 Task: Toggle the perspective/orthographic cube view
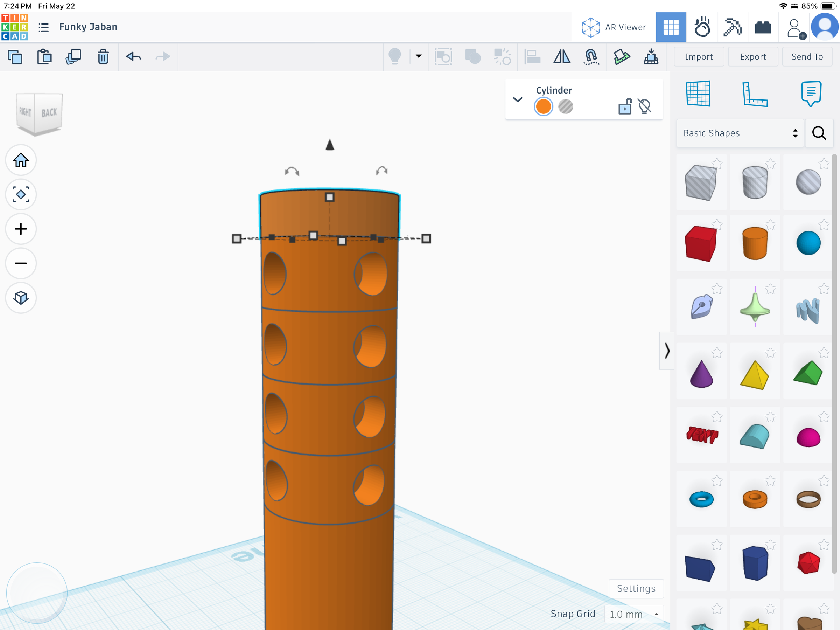tap(21, 298)
